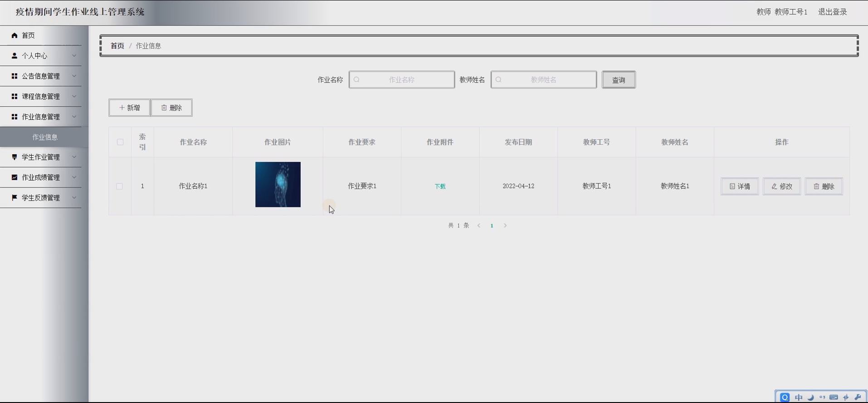868x403 pixels.
Task: Click the plus icon on the 新增 button
Action: tap(122, 108)
